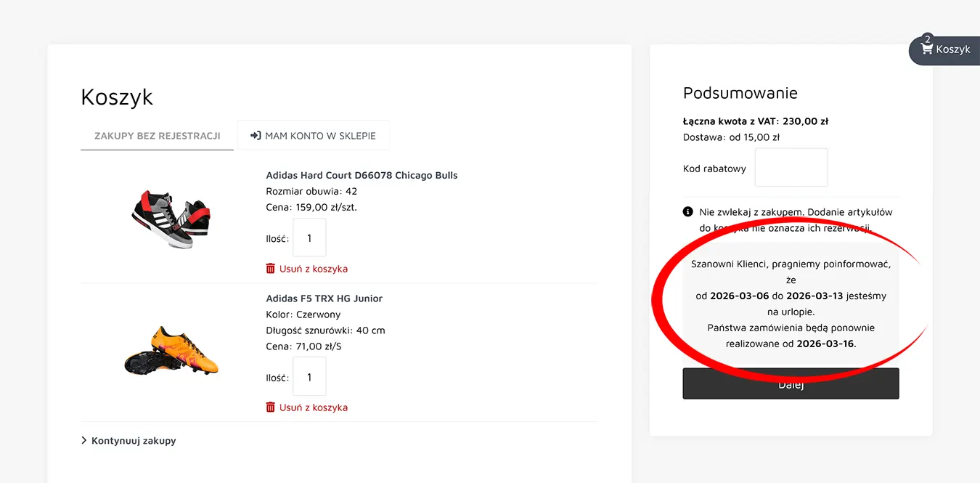This screenshot has height=483, width=980.
Task: Open the Adidas Hard Court shoe thumbnail
Action: pos(171,218)
